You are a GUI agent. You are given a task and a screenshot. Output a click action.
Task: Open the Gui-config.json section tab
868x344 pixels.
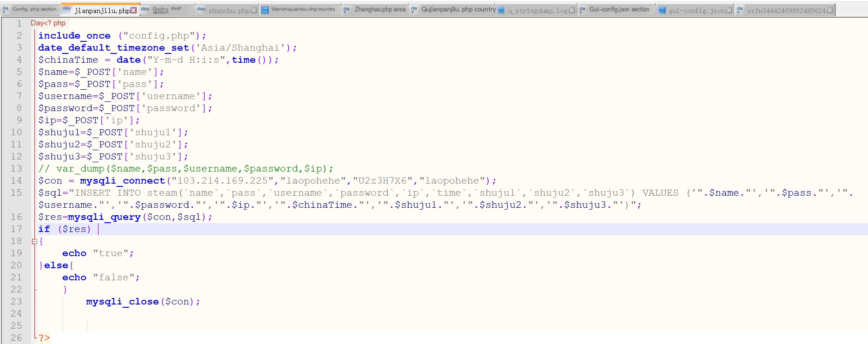coord(617,10)
